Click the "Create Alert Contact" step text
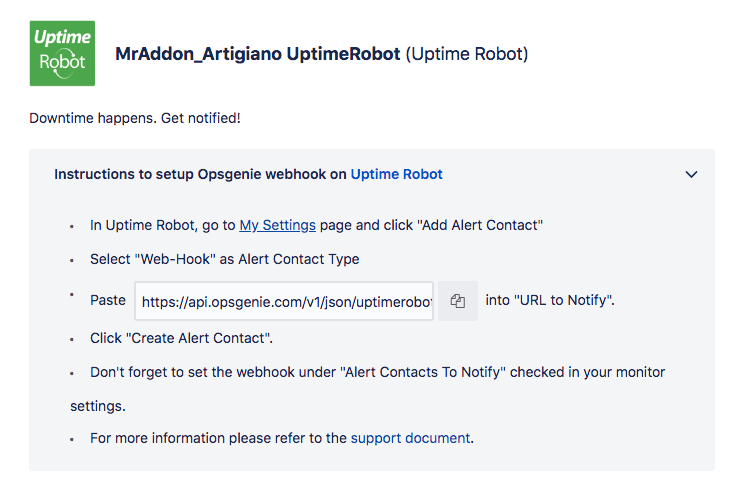 tap(181, 338)
